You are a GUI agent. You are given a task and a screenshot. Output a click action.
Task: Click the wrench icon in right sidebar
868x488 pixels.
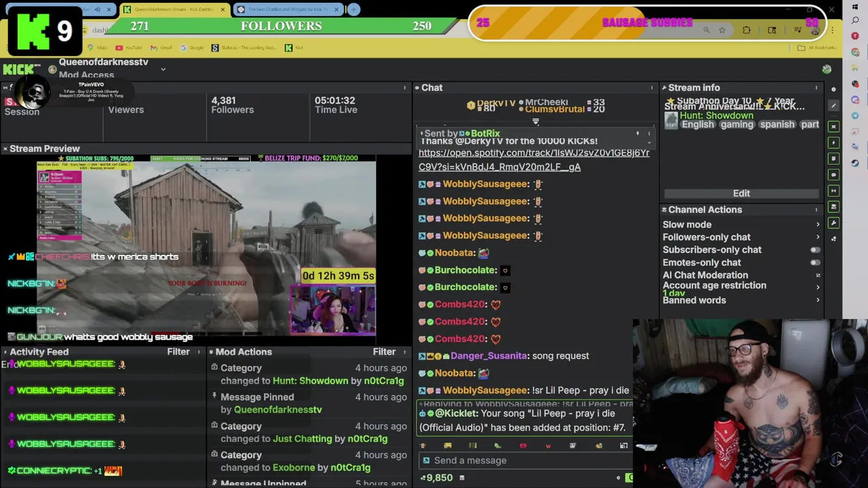click(x=833, y=222)
